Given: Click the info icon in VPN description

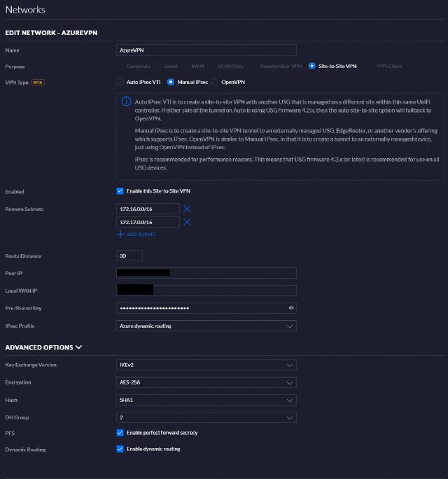Looking at the screenshot, I should pos(126,102).
